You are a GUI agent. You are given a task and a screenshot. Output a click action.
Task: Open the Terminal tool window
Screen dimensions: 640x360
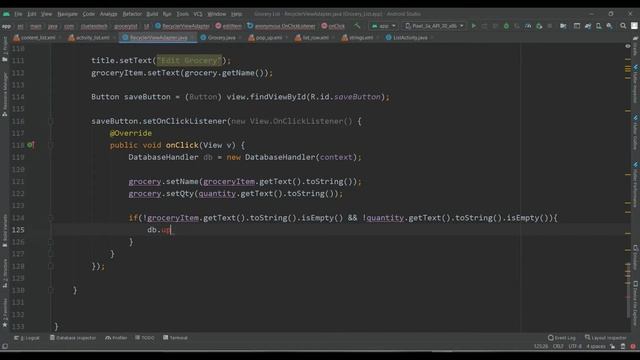(x=175, y=338)
